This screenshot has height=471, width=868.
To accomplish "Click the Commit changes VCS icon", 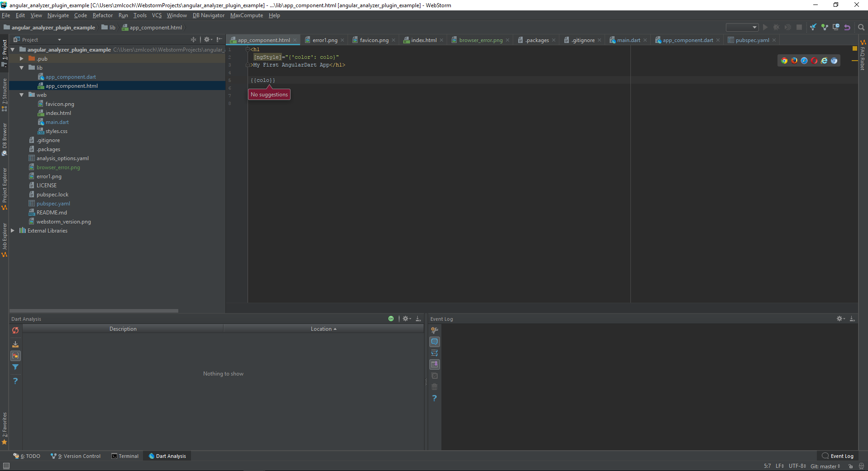I will click(825, 27).
